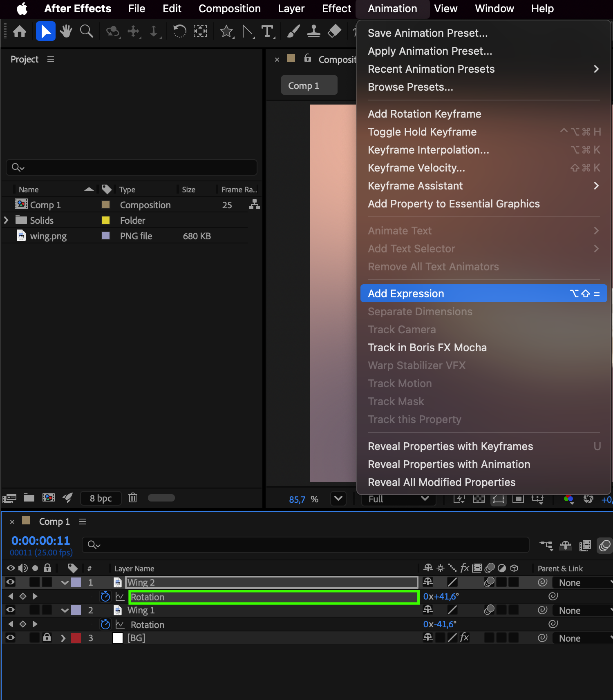Toggle visibility eye for Wing 1 layer
The height and width of the screenshot is (700, 613).
pos(11,610)
